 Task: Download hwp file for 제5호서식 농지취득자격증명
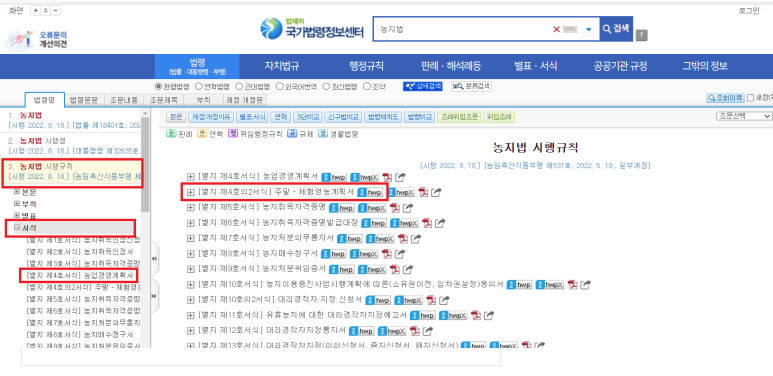[x=342, y=207]
